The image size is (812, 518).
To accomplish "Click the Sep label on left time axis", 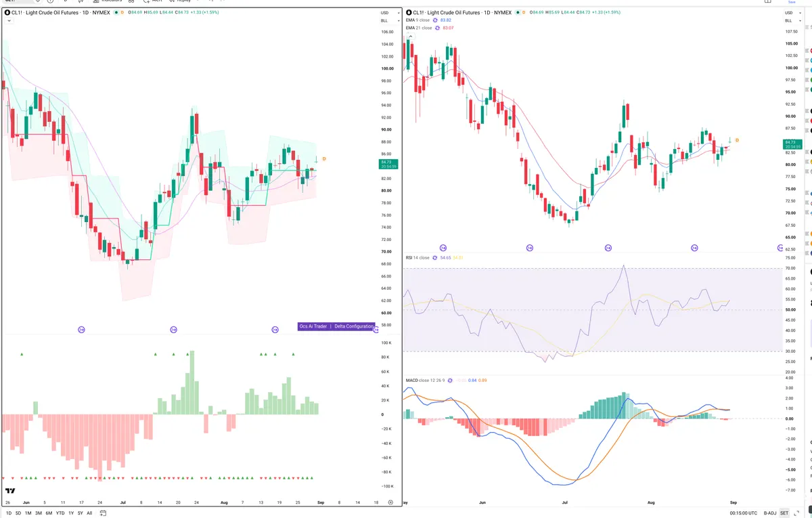I will 320,502.
